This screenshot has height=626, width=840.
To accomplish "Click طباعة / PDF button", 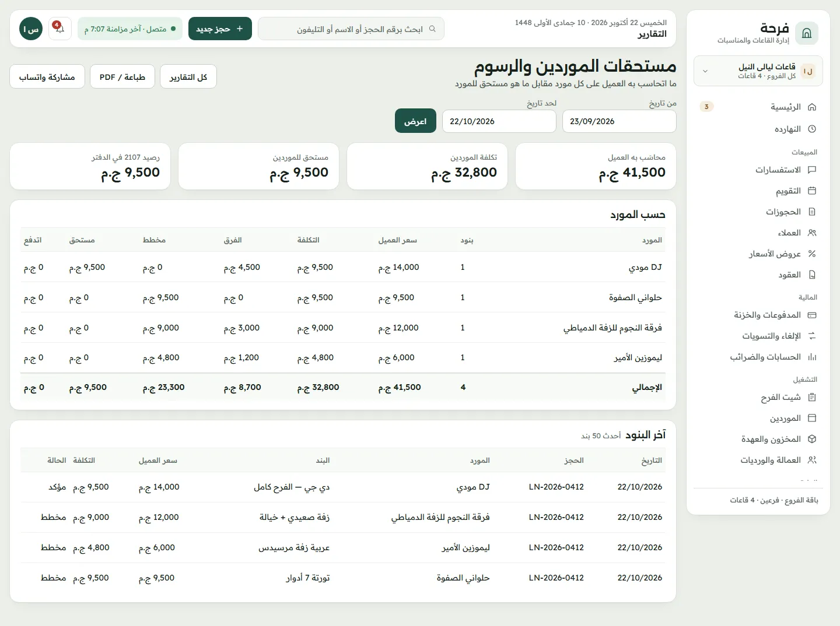I will [x=123, y=76].
